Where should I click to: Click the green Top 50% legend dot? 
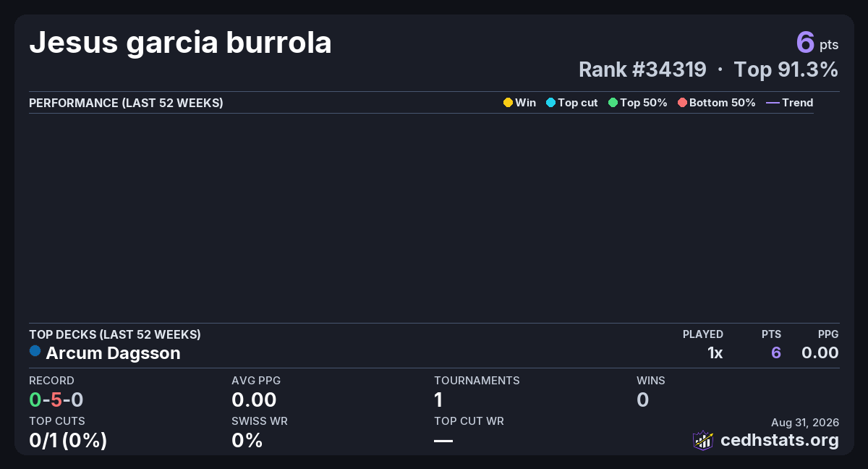click(613, 103)
